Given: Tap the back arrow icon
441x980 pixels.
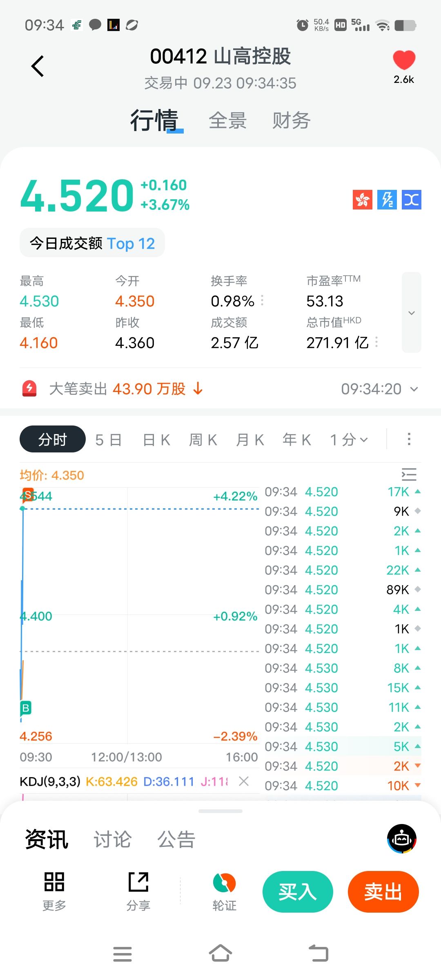Looking at the screenshot, I should [x=38, y=66].
